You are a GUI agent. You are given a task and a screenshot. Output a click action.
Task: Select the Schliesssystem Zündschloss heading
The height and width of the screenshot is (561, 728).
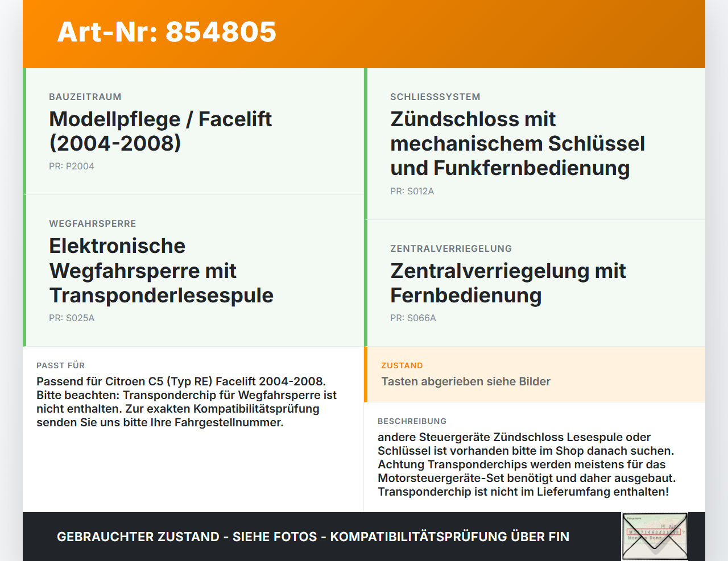(518, 144)
